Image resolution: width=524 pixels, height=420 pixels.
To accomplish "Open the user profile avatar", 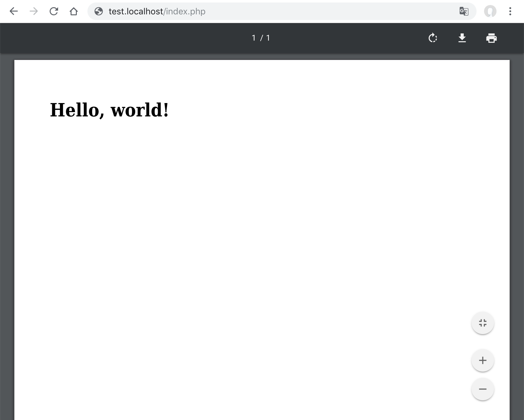I will coord(490,12).
